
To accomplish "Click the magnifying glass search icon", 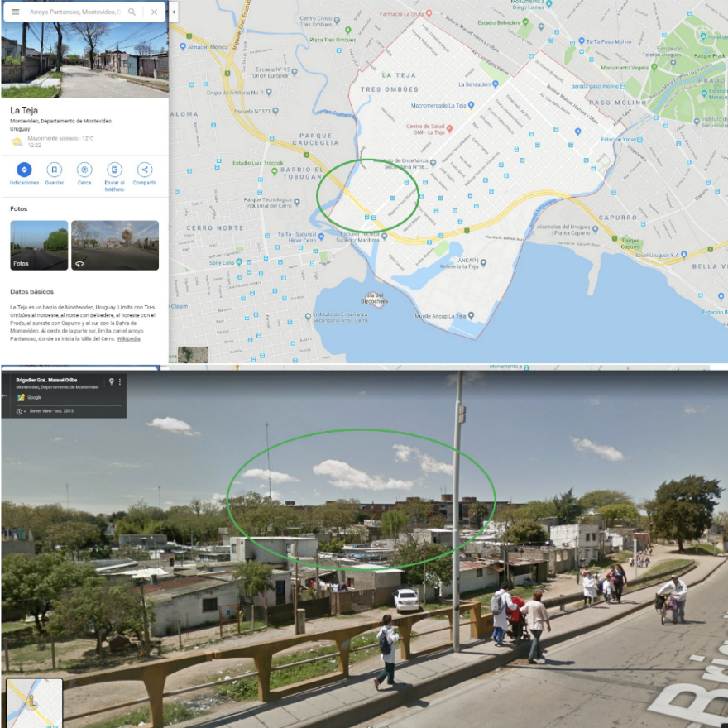I will click(x=132, y=12).
